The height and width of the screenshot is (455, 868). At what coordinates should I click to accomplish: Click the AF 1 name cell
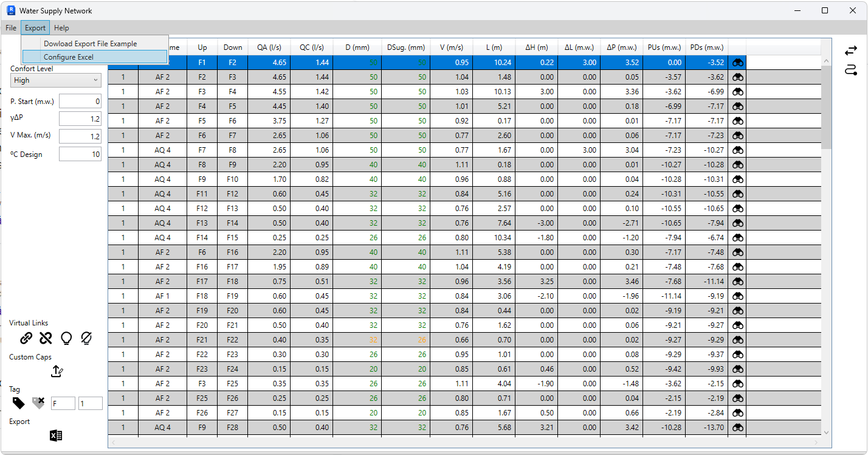[162, 296]
